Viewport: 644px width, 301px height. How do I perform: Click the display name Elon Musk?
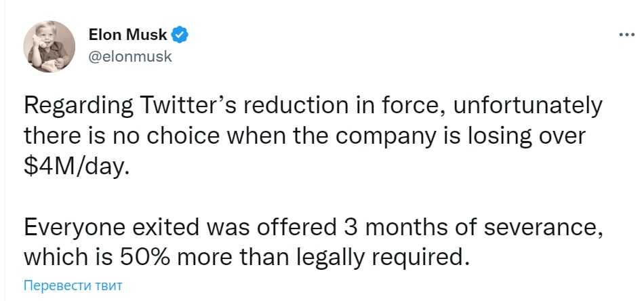(x=128, y=35)
